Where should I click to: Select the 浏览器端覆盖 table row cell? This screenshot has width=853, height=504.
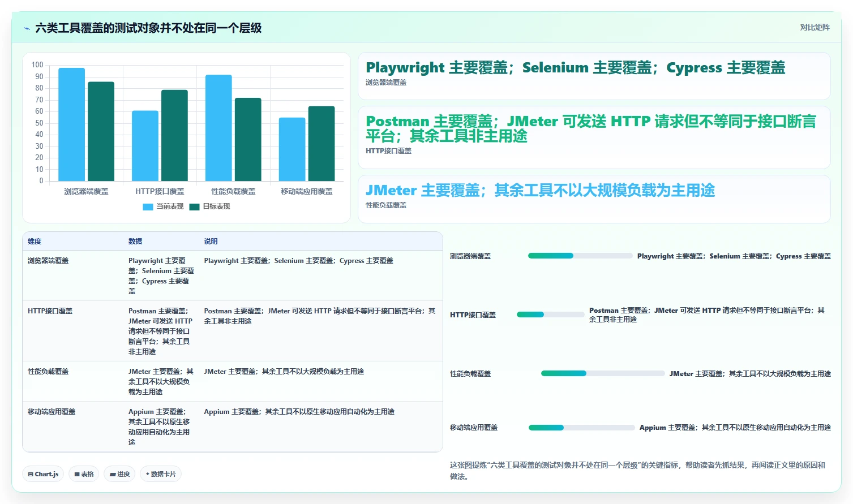coord(48,261)
